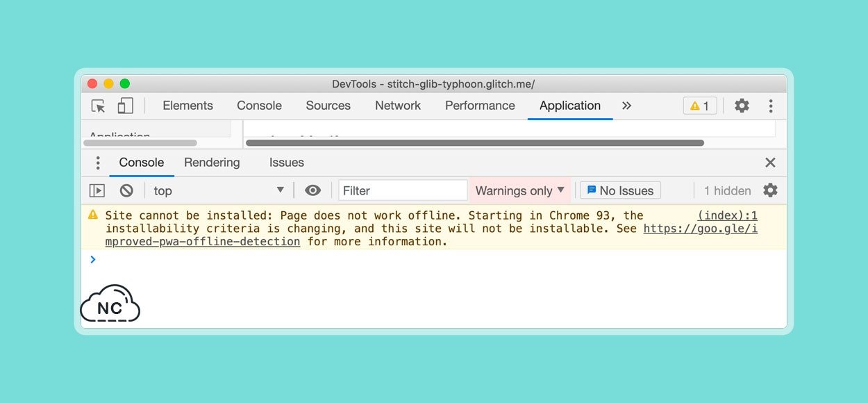Show the console sidebar icon

97,190
